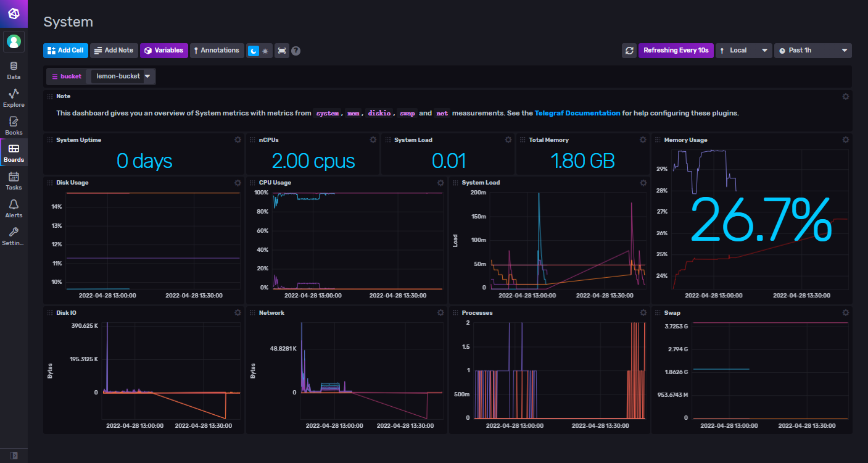Click the Add Note button
Viewport: 868px width, 463px height.
click(x=114, y=51)
